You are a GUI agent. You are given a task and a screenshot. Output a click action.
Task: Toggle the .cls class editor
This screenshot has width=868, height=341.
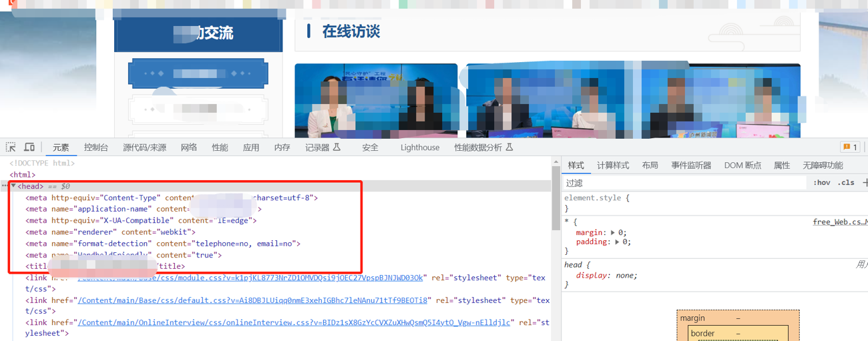846,182
